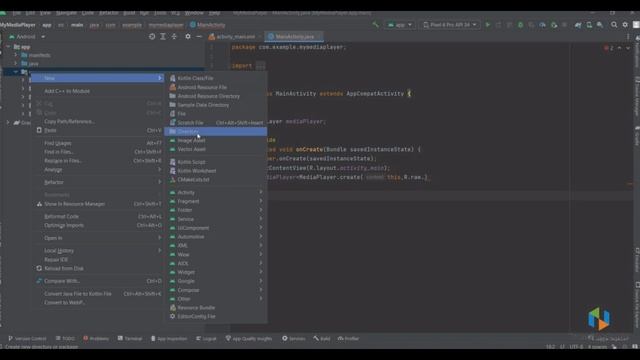Click Reformat Code option

[98, 217]
